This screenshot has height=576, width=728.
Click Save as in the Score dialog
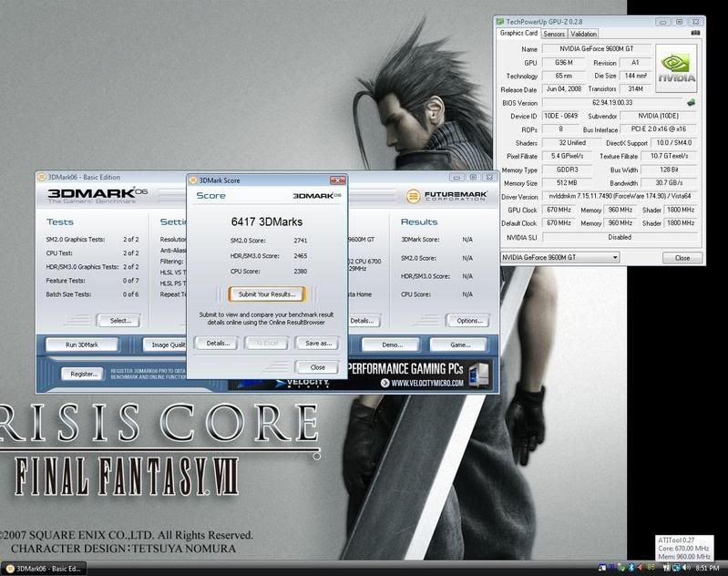coord(318,344)
